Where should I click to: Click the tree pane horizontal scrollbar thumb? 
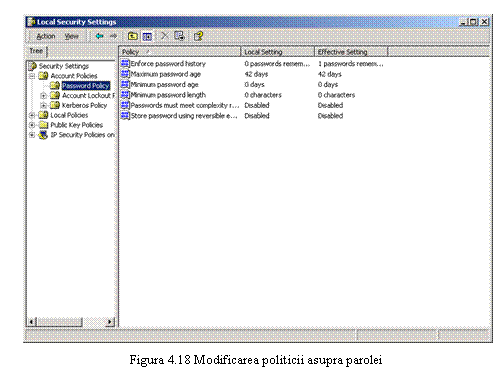coord(60,322)
